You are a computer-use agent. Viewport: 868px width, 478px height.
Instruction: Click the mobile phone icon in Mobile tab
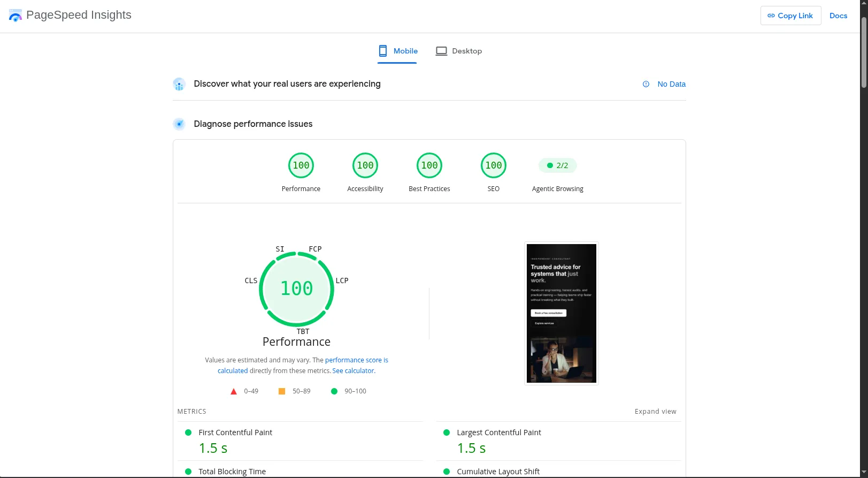pos(383,51)
